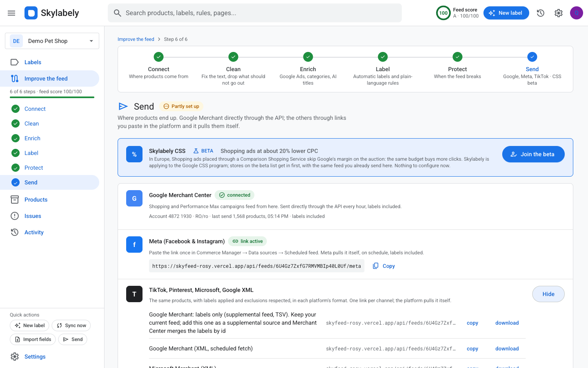
Task: Focus the search products field
Action: (x=255, y=13)
